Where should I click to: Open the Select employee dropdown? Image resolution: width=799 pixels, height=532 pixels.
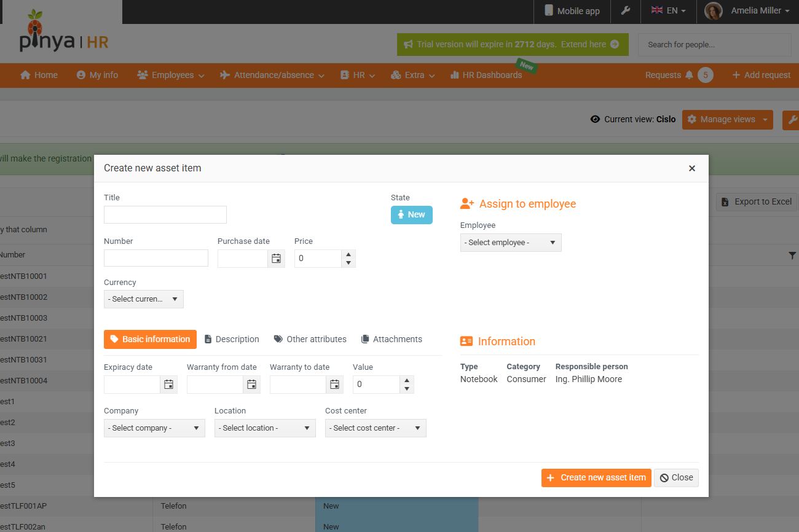click(x=511, y=243)
